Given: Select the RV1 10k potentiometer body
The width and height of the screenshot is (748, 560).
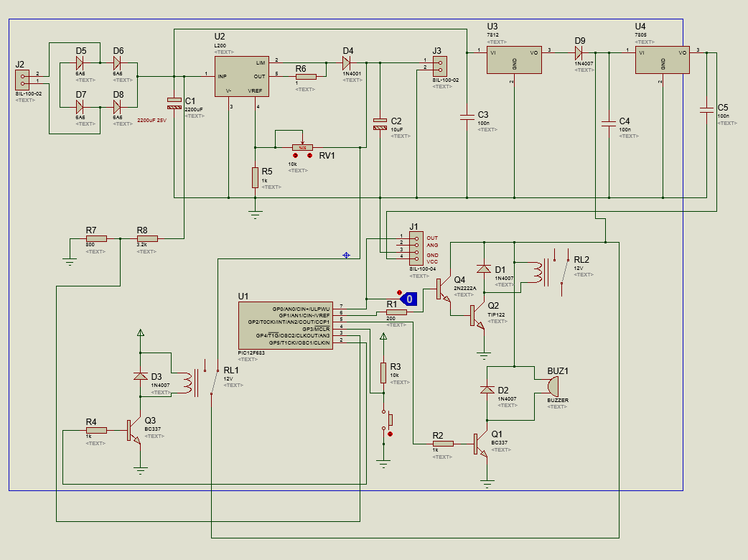Looking at the screenshot, I should (302, 146).
